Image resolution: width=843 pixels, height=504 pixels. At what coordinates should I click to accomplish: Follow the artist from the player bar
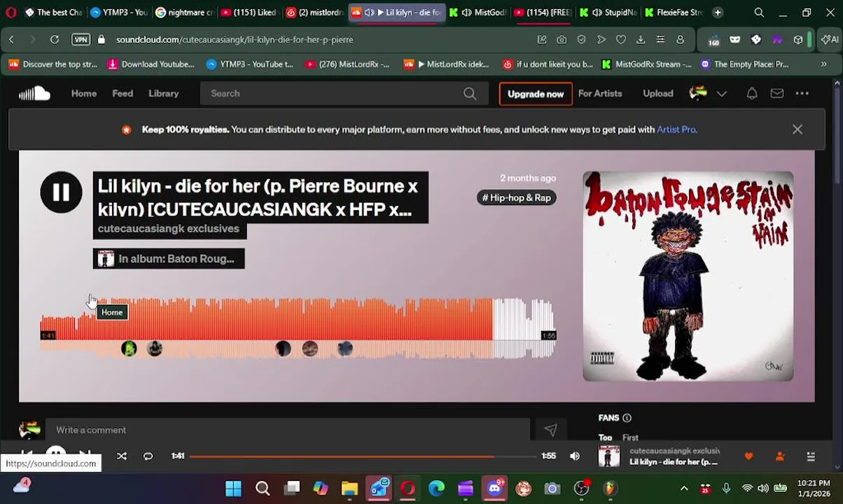pos(780,456)
